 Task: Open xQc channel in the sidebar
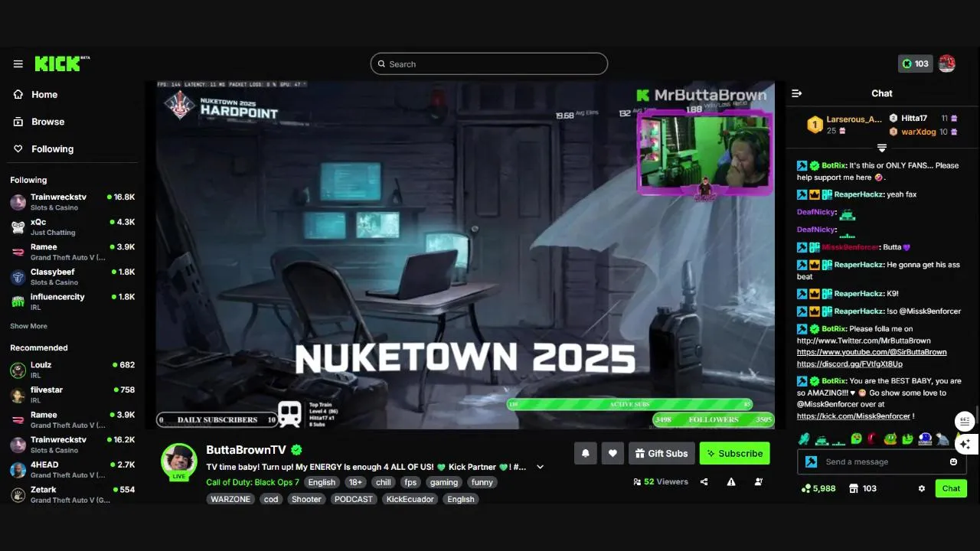click(73, 227)
